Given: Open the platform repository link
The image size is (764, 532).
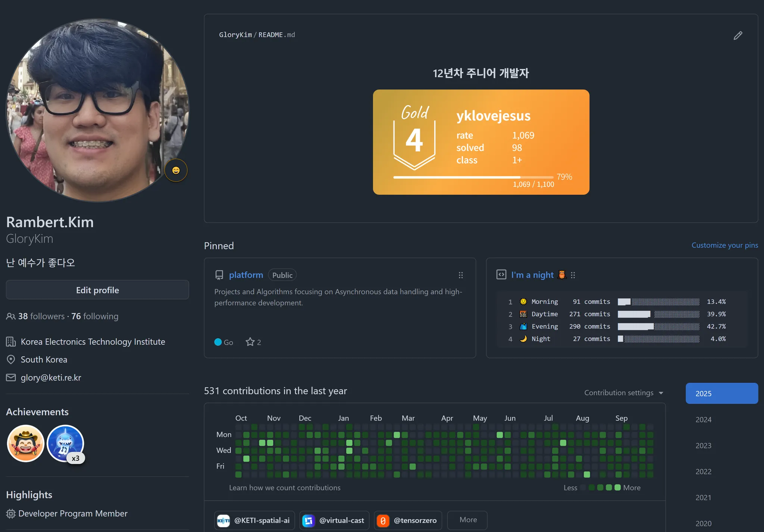Looking at the screenshot, I should click(x=246, y=275).
